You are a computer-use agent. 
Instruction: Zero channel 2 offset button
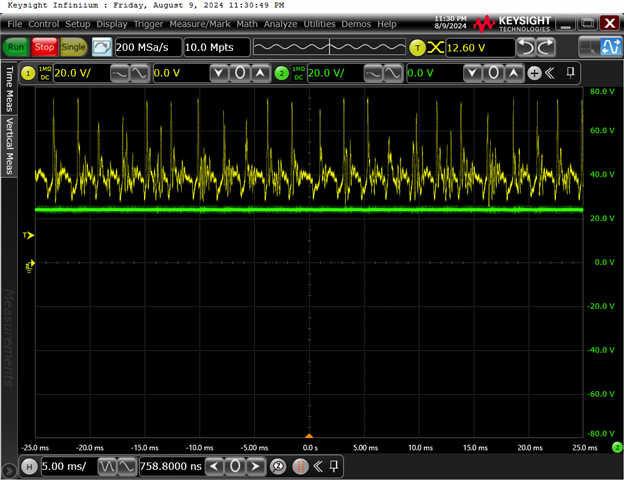click(x=493, y=73)
